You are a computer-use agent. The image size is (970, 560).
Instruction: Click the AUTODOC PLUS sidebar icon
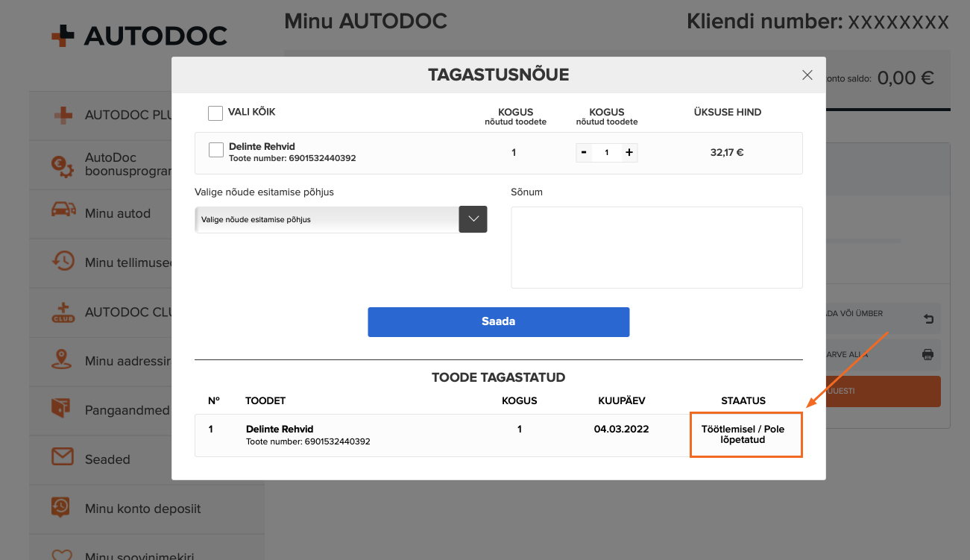click(x=63, y=115)
